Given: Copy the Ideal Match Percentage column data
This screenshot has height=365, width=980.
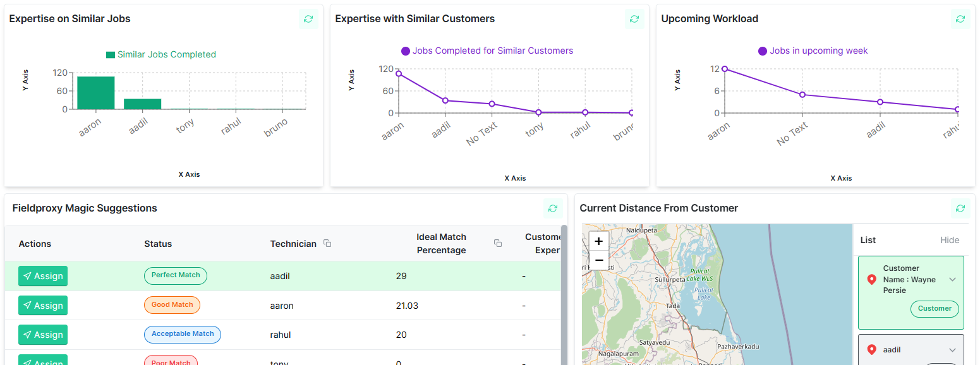Looking at the screenshot, I should tap(498, 242).
